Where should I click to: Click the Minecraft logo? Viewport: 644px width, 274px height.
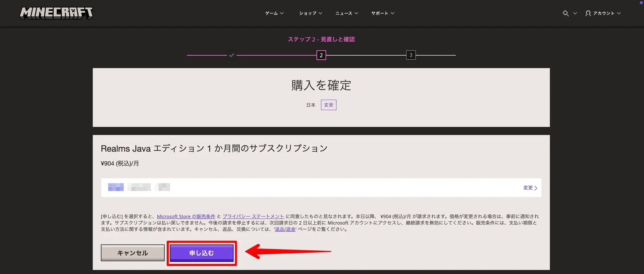coord(56,13)
